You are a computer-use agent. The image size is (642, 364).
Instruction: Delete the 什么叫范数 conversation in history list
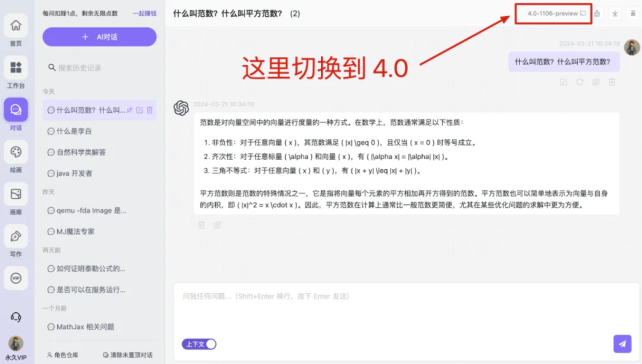(x=150, y=110)
